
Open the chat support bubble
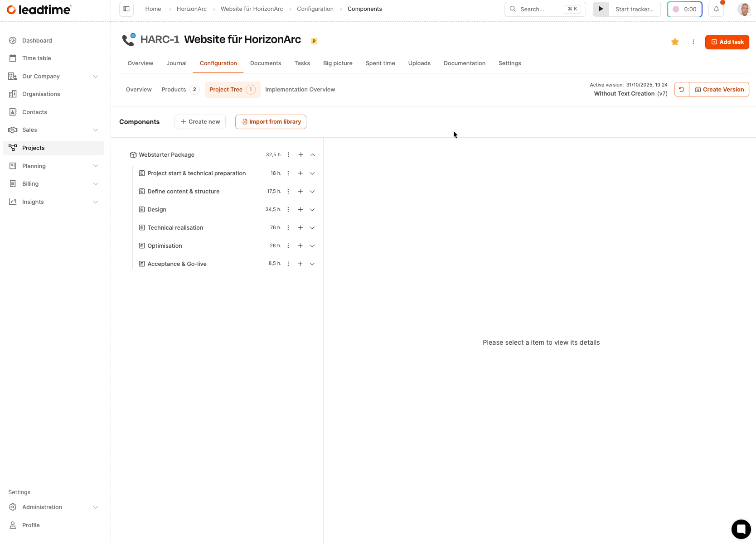tap(741, 529)
